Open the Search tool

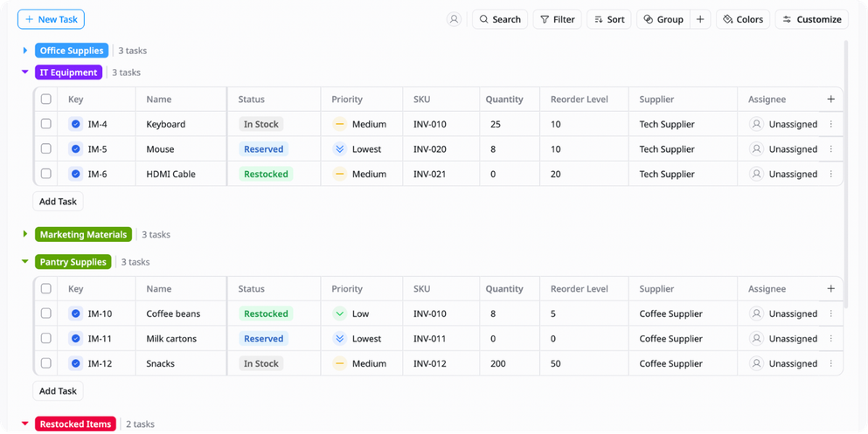(x=500, y=19)
